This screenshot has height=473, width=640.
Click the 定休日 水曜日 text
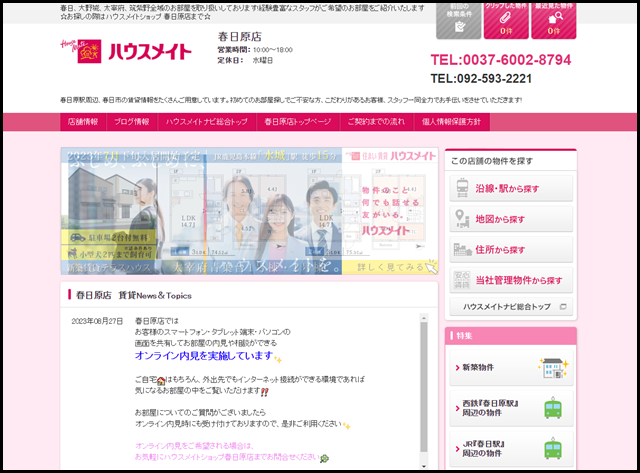(x=245, y=60)
